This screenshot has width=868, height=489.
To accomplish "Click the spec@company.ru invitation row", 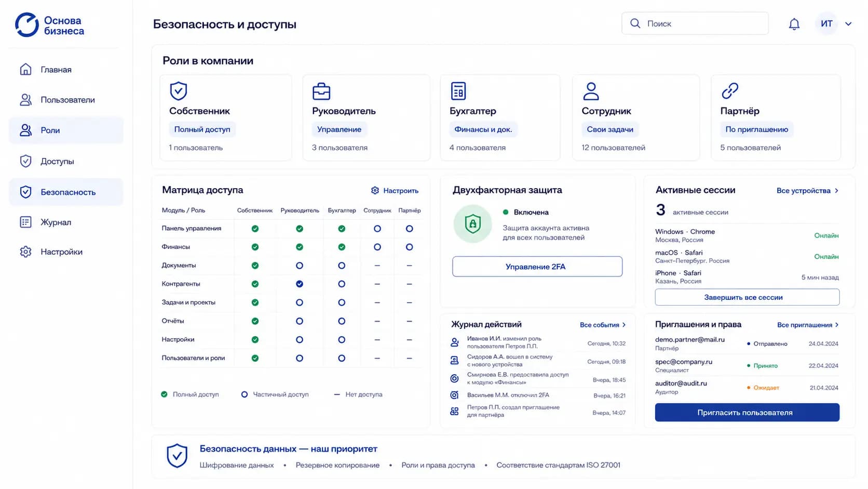I will [x=747, y=365].
